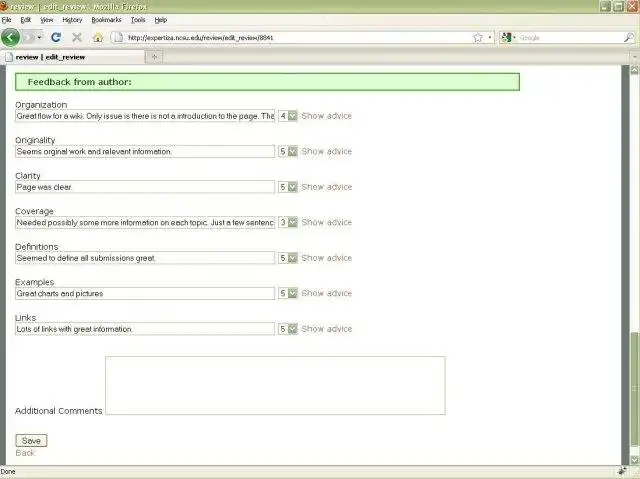
Task: Open a new tab with the plus button
Action: click(x=154, y=57)
